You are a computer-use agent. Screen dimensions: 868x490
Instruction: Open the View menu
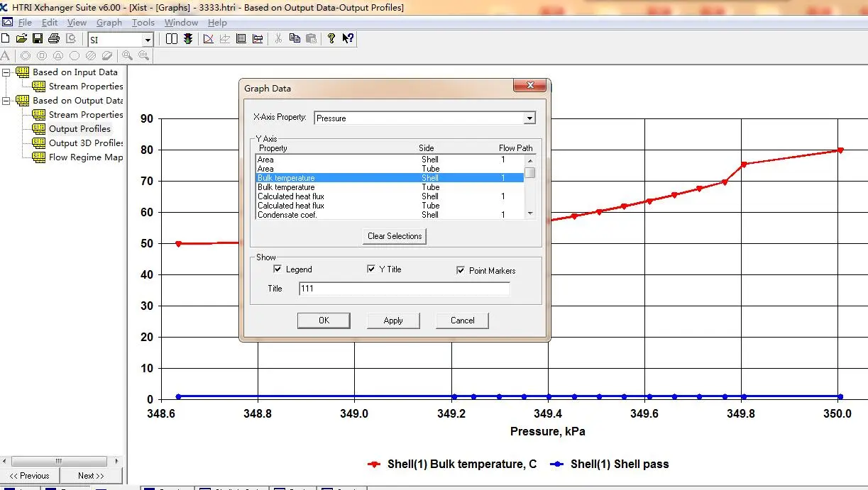(x=77, y=23)
